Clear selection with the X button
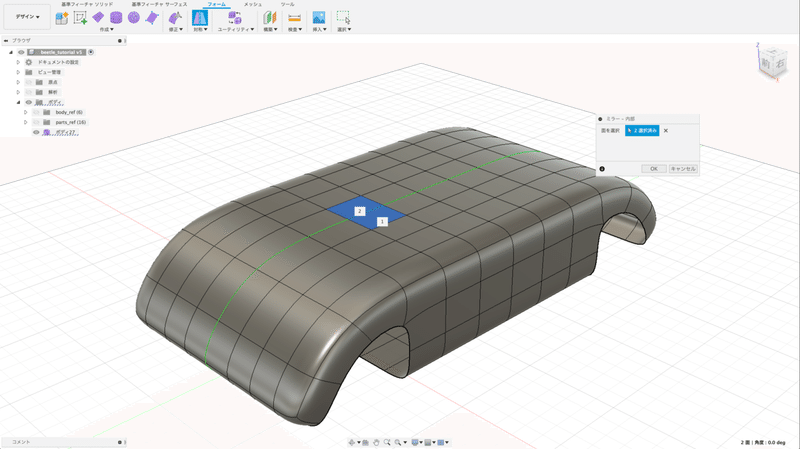The width and height of the screenshot is (800, 449). coord(666,131)
